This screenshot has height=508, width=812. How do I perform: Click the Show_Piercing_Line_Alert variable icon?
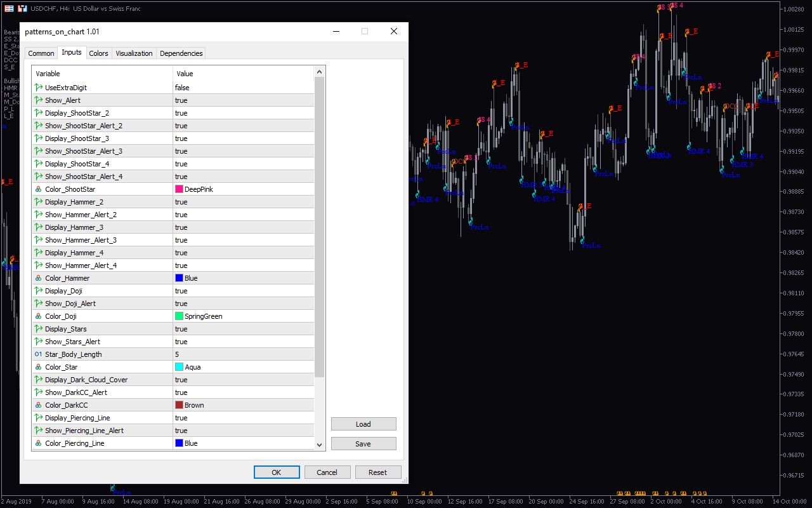(x=39, y=431)
